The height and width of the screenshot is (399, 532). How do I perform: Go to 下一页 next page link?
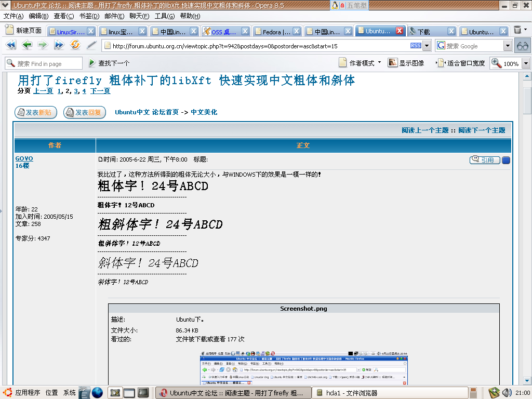tap(100, 91)
